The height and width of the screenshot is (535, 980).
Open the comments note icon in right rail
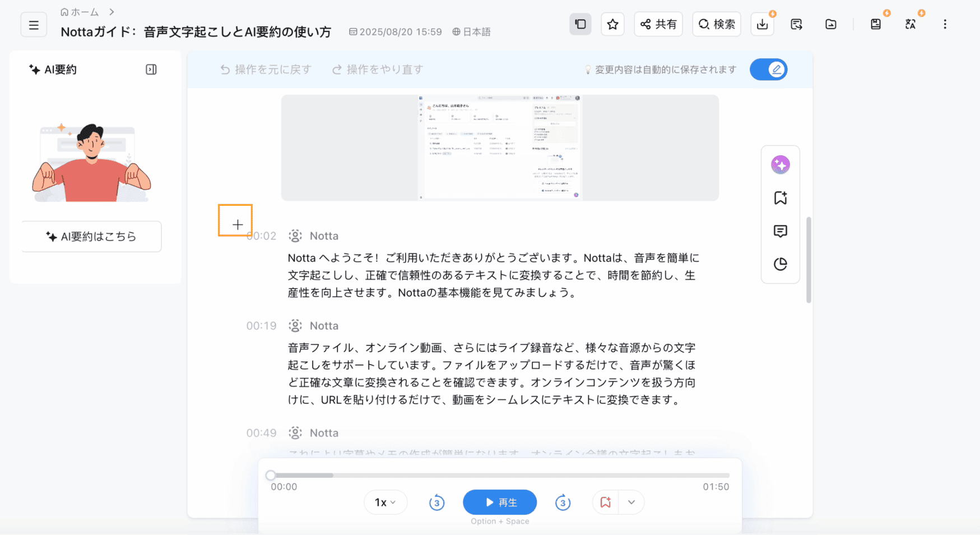(x=781, y=231)
